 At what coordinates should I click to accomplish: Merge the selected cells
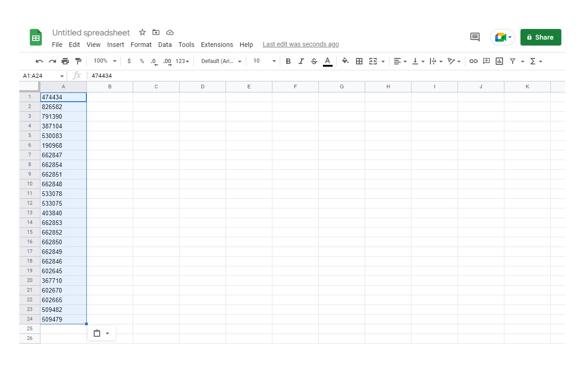[x=373, y=61]
